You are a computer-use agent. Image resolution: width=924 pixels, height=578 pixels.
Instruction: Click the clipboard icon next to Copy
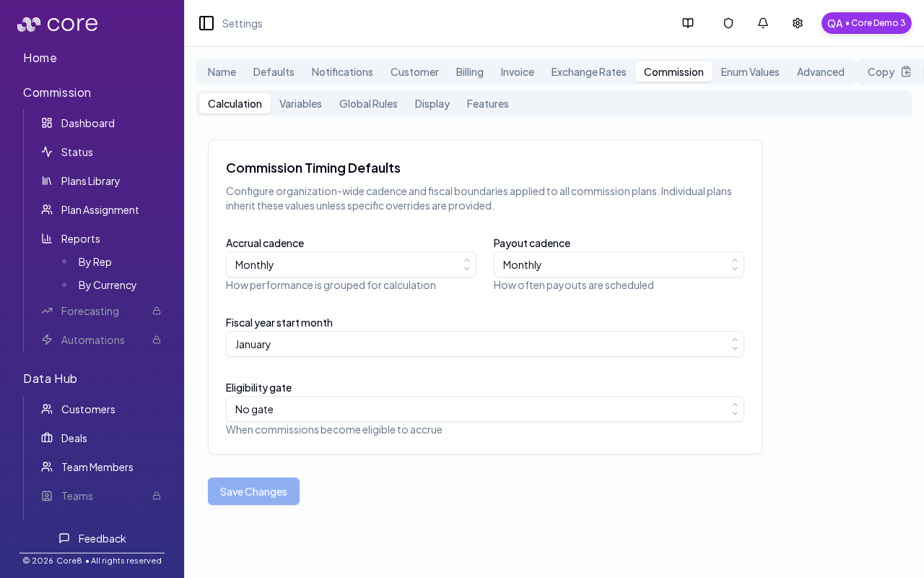tap(906, 72)
